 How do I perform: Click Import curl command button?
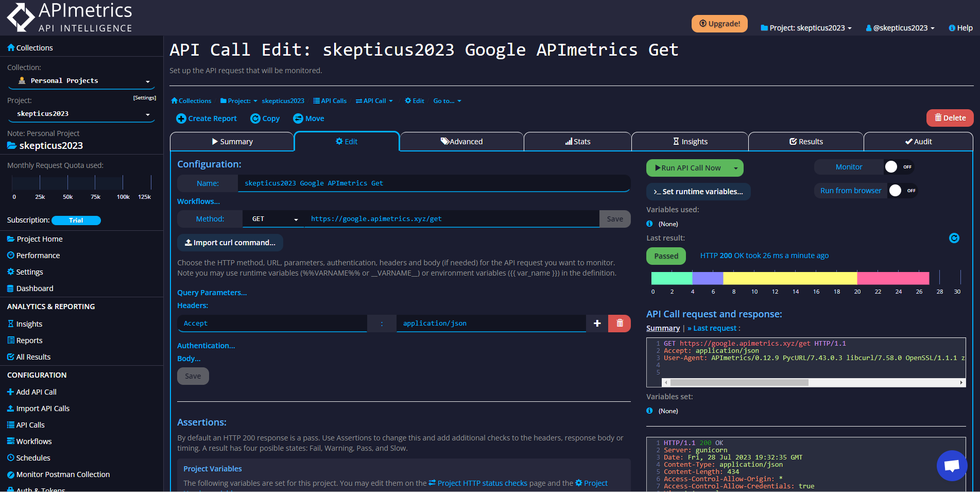pos(230,243)
